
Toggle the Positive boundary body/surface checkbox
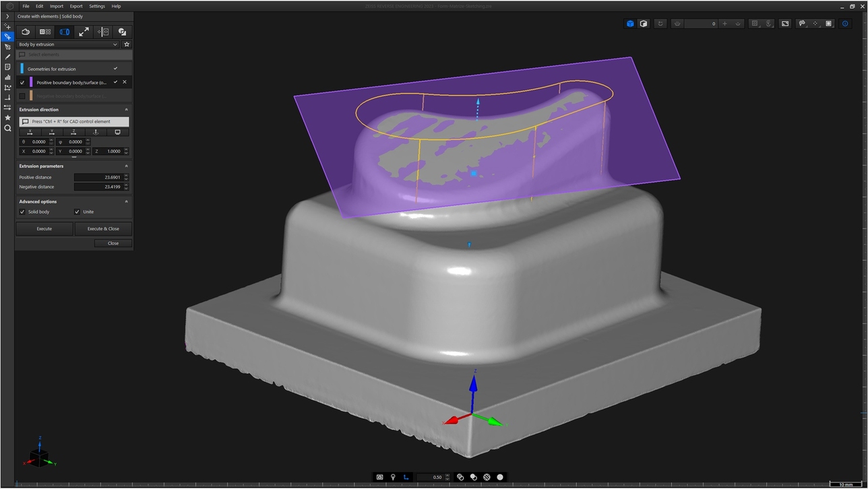[x=22, y=82]
